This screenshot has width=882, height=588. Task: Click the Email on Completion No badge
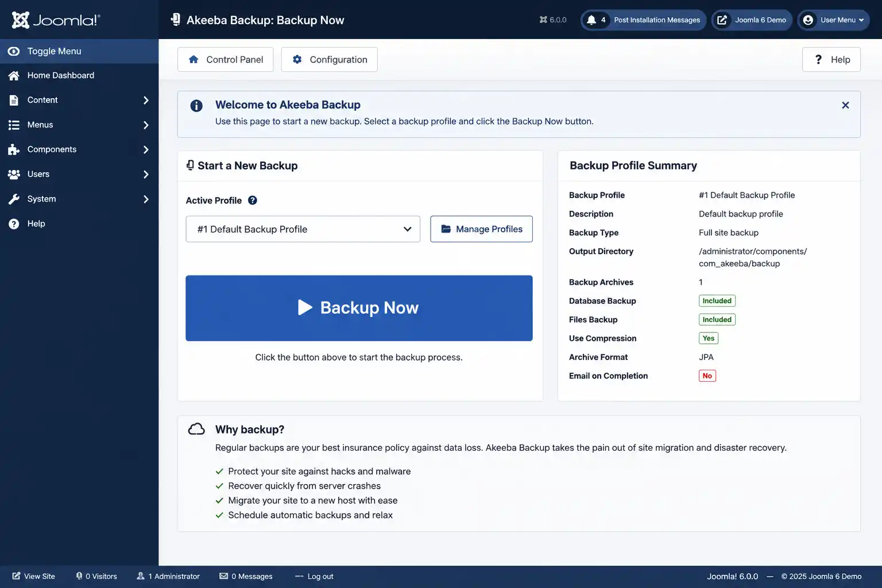point(707,376)
